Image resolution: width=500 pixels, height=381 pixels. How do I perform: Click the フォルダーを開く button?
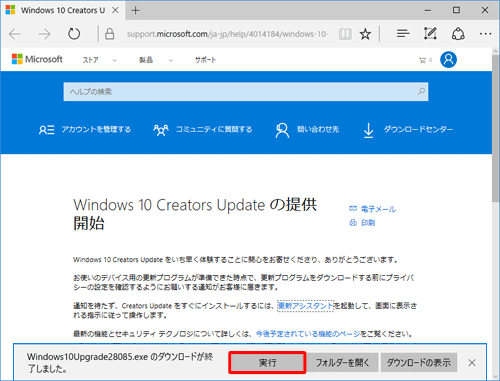(x=342, y=362)
